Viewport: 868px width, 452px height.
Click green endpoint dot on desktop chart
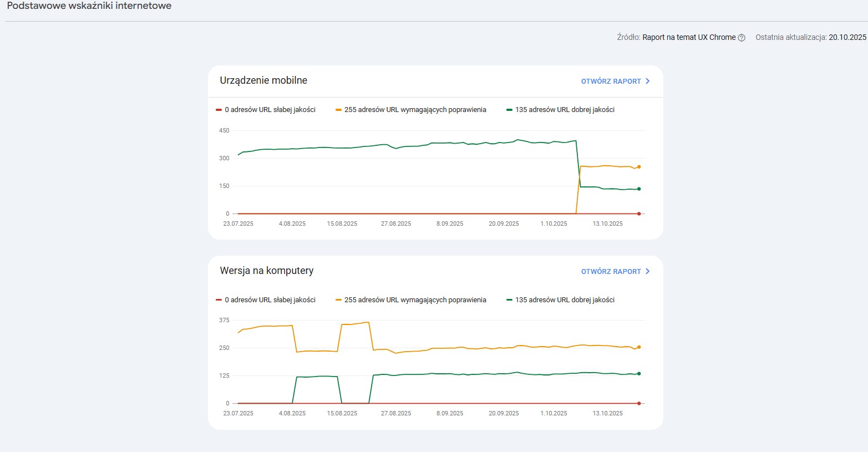coord(639,374)
